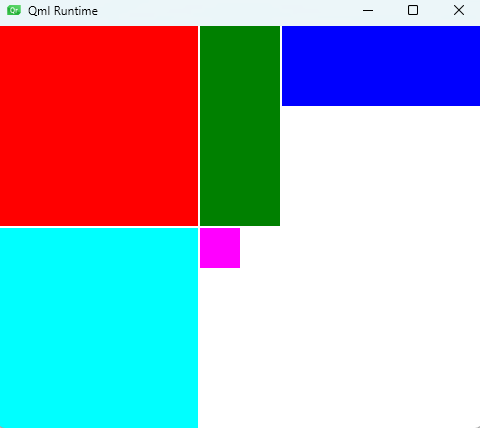This screenshot has width=480, height=428.
Task: Click white divider between red and green rectangles
Action: tap(199, 126)
